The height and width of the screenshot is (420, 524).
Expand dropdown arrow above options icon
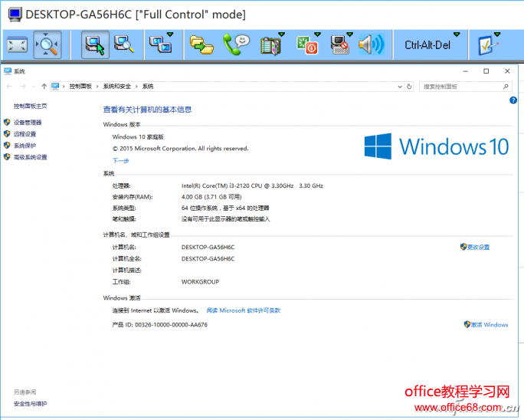[497, 34]
